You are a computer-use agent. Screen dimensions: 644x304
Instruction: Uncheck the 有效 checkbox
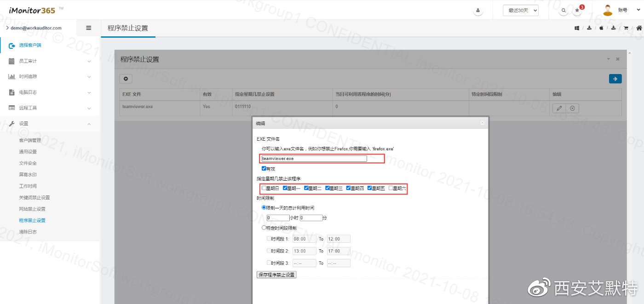point(264,169)
